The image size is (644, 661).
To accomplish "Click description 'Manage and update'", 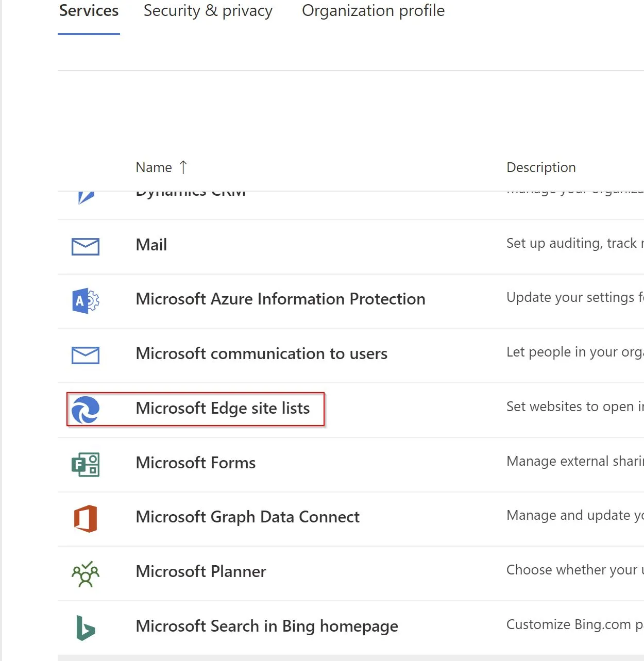I will coord(575,515).
